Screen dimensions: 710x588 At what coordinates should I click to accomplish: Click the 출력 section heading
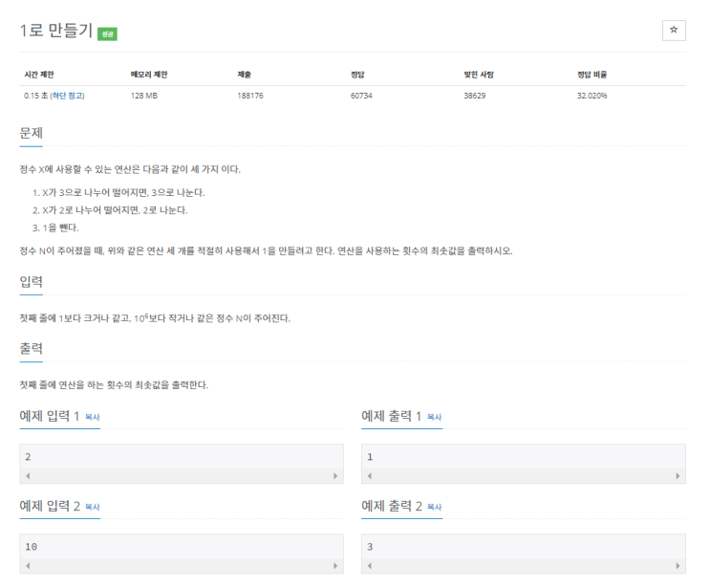32,349
